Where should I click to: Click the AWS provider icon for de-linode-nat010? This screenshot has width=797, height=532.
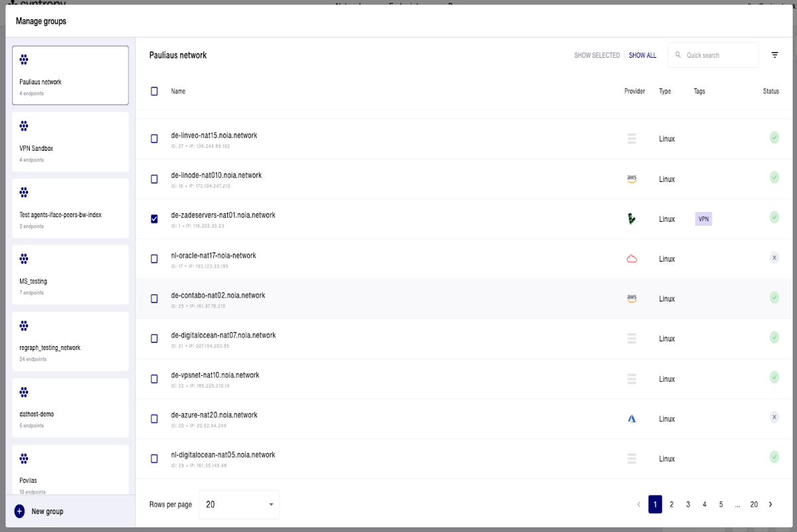click(632, 179)
